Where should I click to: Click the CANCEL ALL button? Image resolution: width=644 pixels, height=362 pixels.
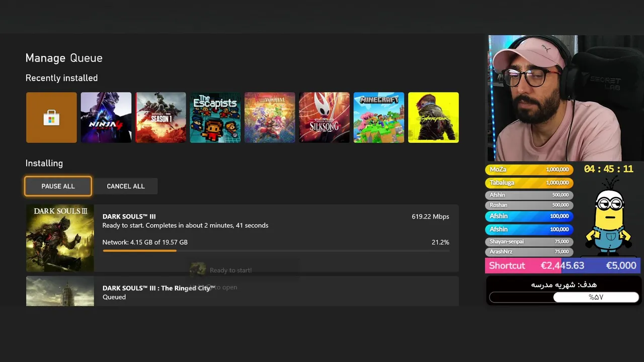click(x=126, y=186)
